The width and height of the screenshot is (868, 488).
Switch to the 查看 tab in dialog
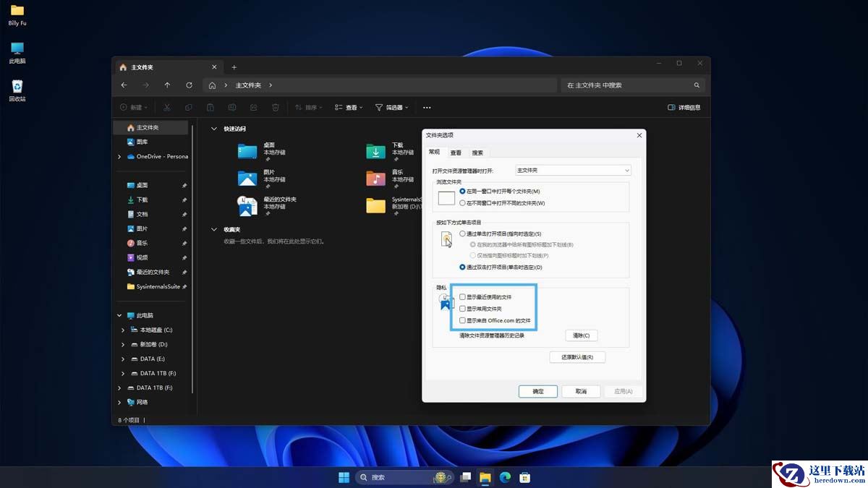(456, 153)
